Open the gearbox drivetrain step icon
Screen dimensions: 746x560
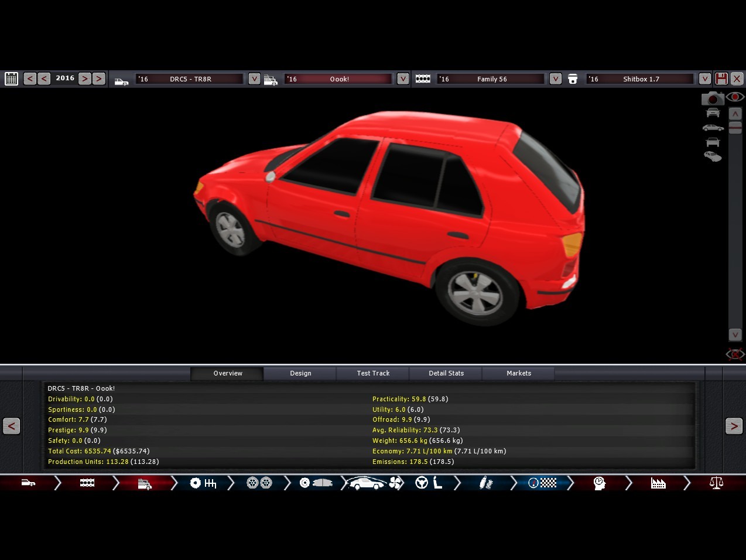click(203, 483)
